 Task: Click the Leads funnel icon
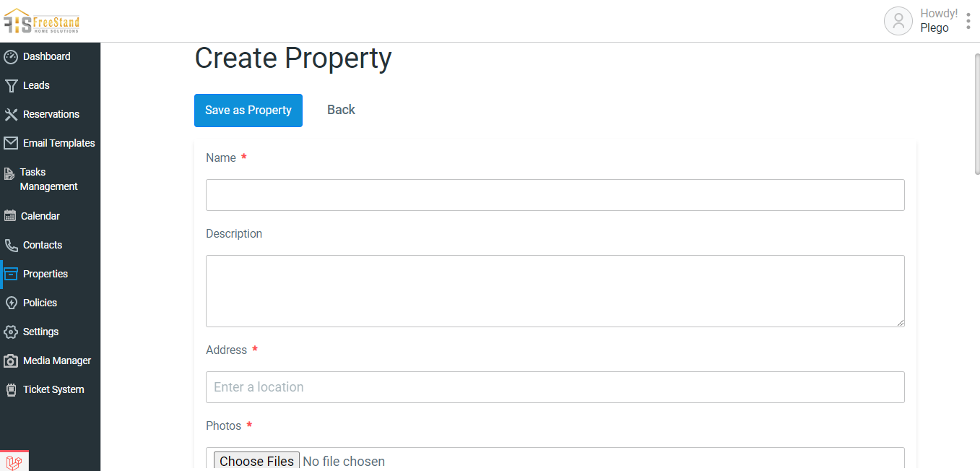11,86
